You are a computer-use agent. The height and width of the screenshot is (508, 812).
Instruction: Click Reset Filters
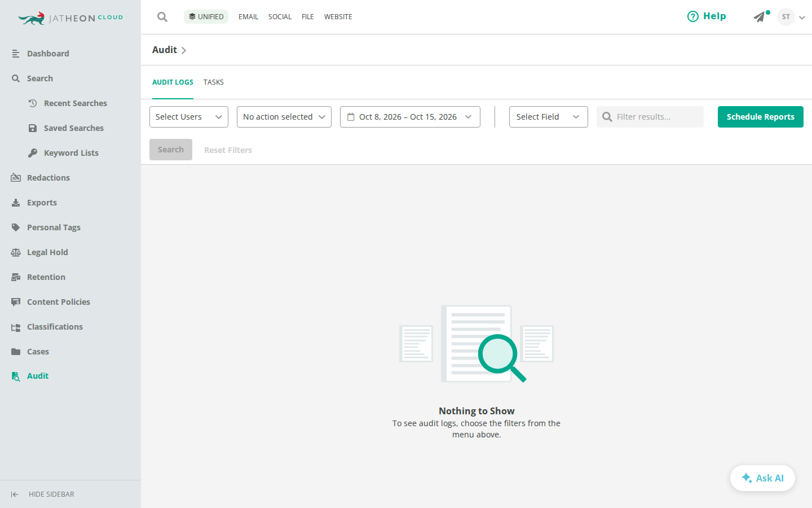pos(228,150)
